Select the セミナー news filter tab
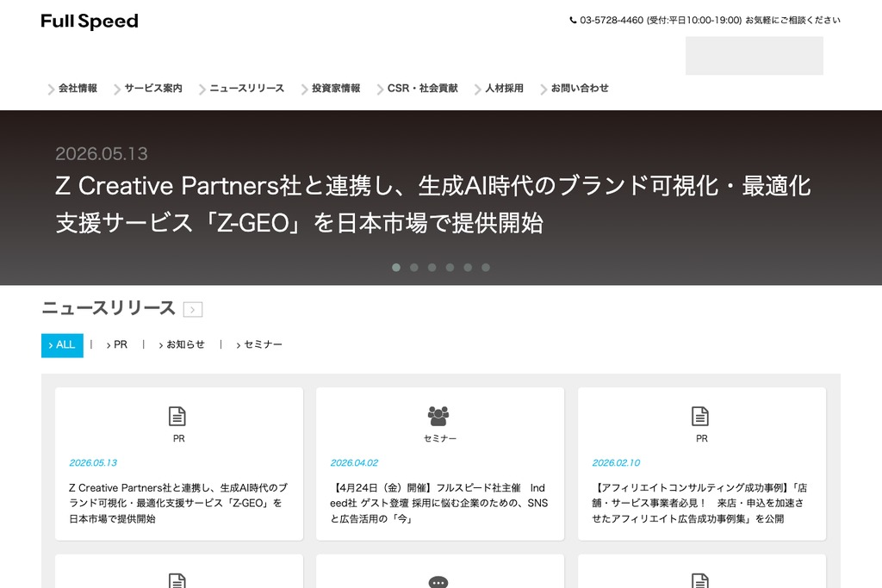The image size is (882, 588). (259, 344)
